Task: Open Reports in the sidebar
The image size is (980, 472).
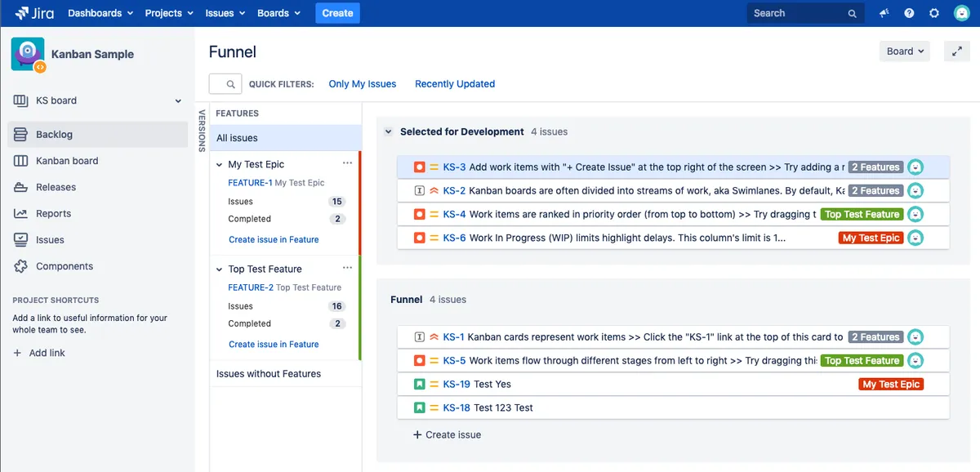Action: coord(97,213)
